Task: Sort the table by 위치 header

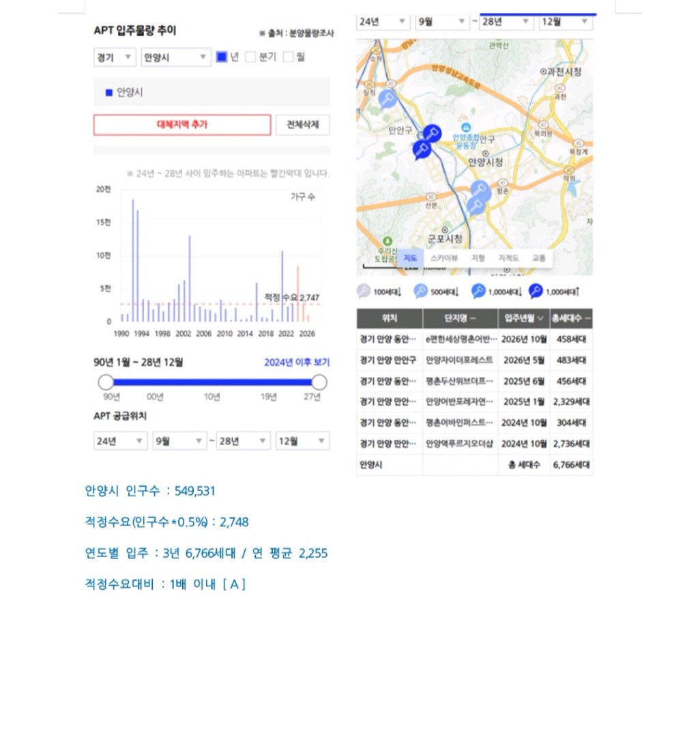Action: tap(390, 319)
